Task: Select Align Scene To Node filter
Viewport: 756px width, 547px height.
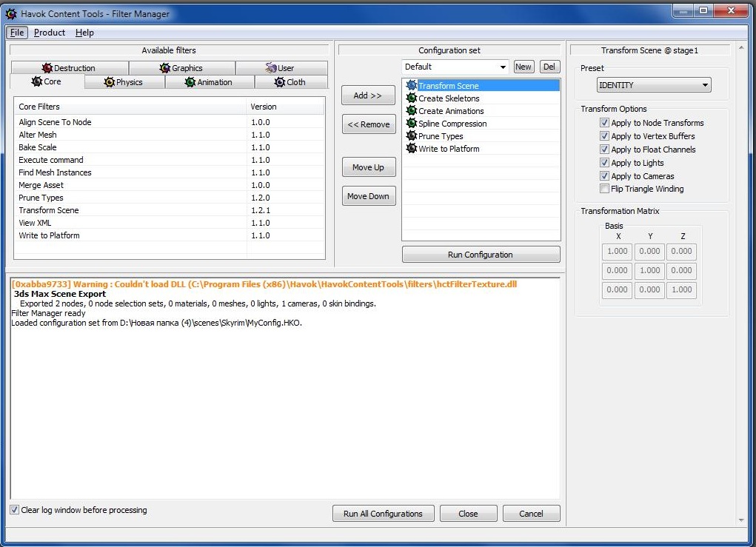Action: pos(170,122)
